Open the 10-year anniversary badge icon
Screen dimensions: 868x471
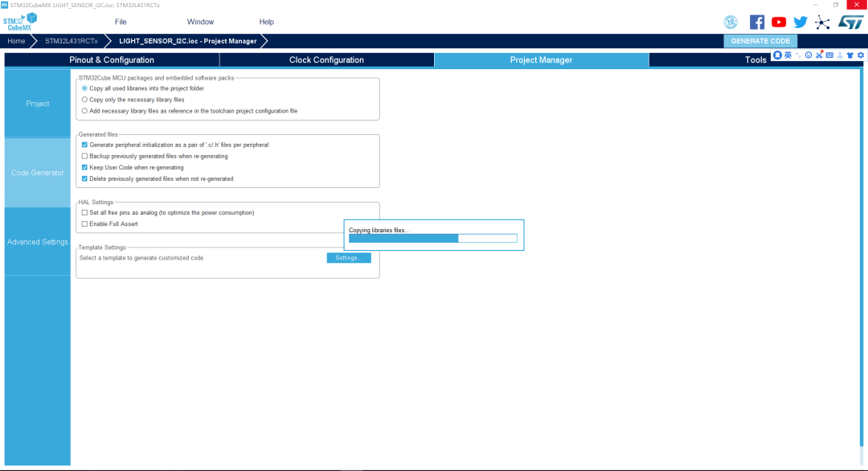731,23
